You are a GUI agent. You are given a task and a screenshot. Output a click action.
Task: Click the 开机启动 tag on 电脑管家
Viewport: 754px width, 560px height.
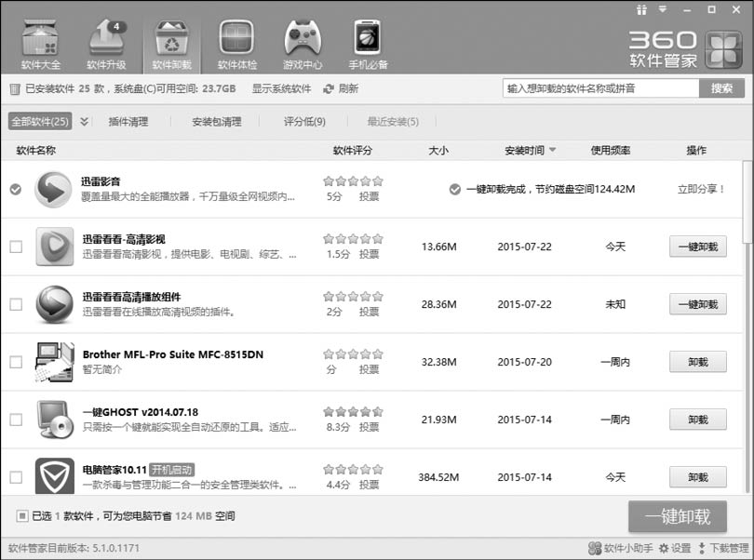click(x=171, y=470)
